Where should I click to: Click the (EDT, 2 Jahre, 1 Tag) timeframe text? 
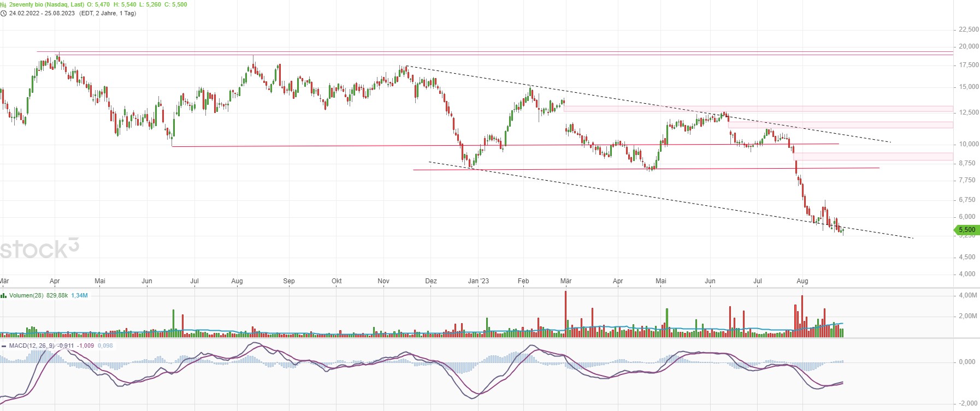108,13
